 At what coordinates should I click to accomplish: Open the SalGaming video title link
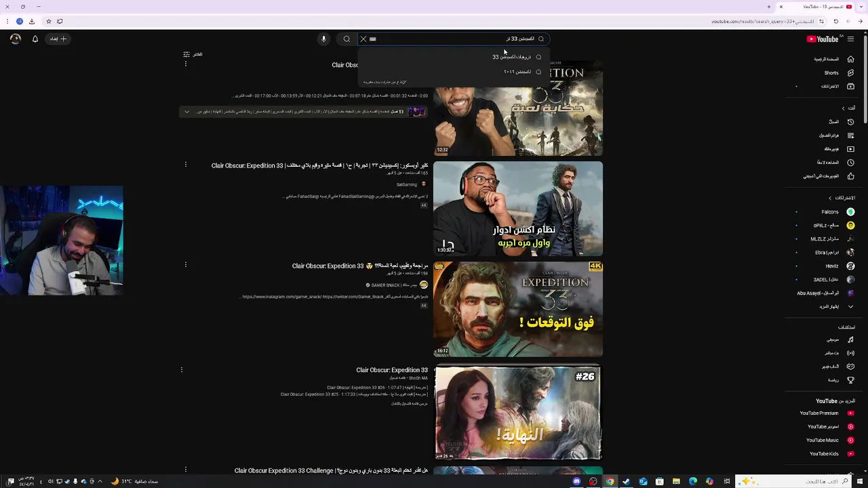tap(319, 165)
